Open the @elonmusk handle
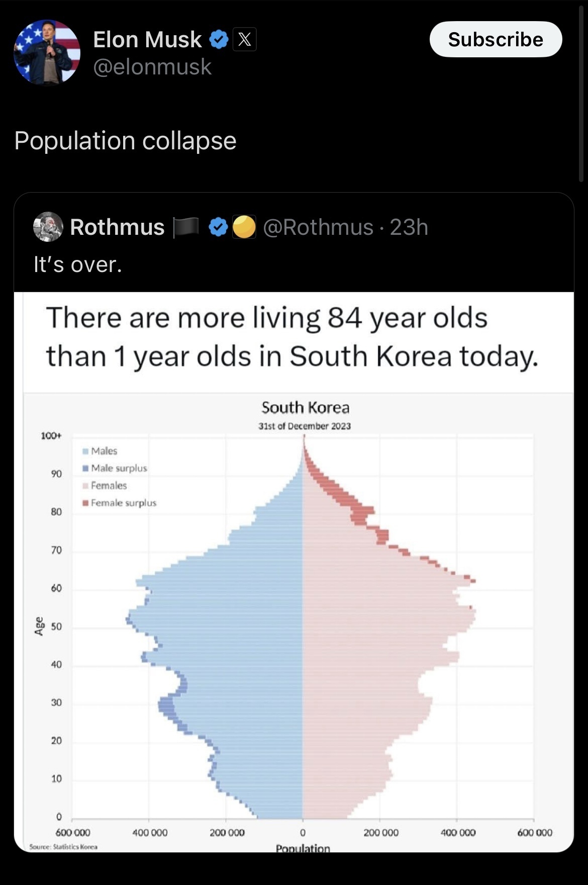 (x=152, y=67)
